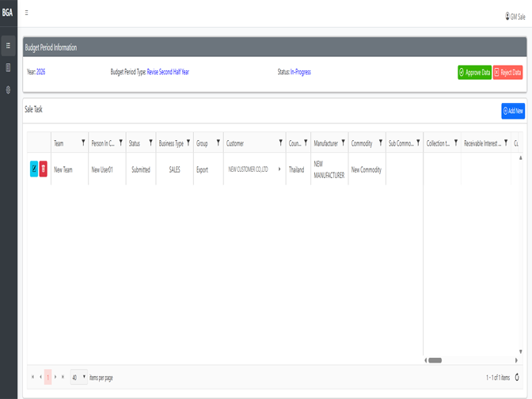Select page 1 in pager

[x=47, y=377]
